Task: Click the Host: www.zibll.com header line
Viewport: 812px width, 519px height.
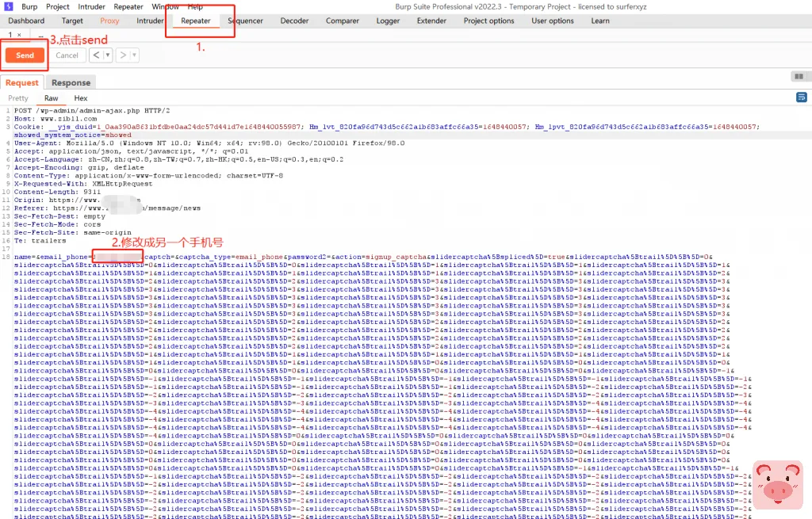Action: [x=56, y=119]
